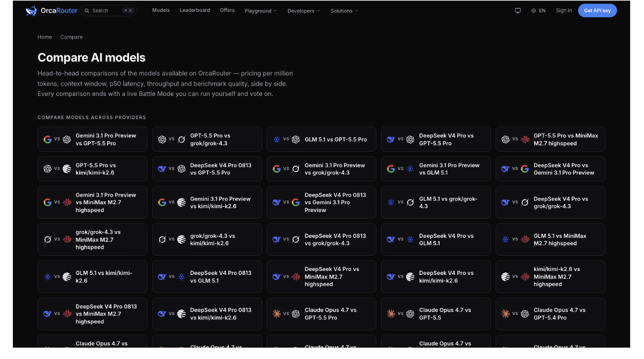Click Google icon in Gemini 3.1 Pro Preview vs GPT-5.5 Pro card
Image resolution: width=644 pixels, height=359 pixels.
47,139
